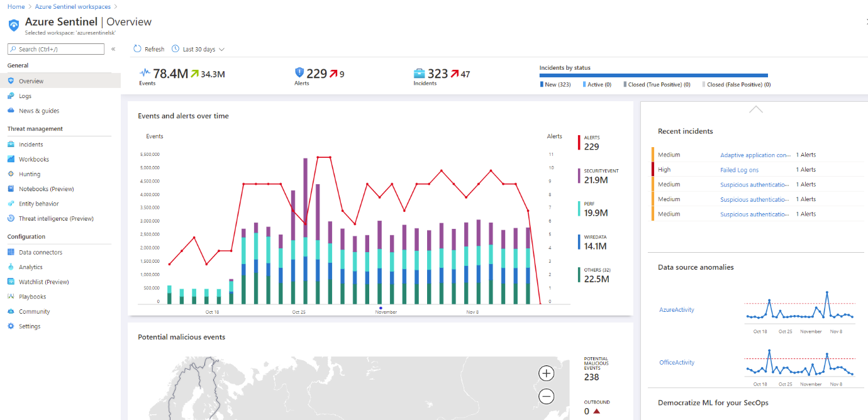Click the 78.4M events count
Image resolution: width=868 pixels, height=420 pixels.
(170, 74)
